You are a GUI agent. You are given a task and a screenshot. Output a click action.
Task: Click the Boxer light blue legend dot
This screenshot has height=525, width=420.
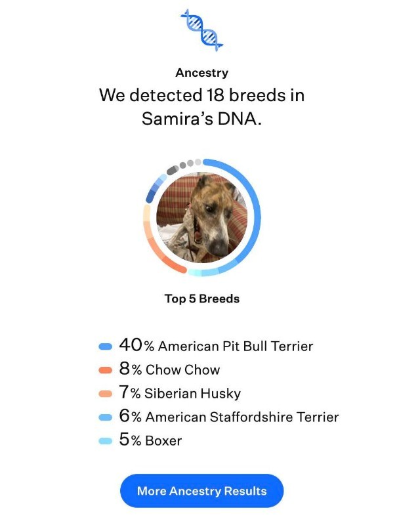coord(104,440)
